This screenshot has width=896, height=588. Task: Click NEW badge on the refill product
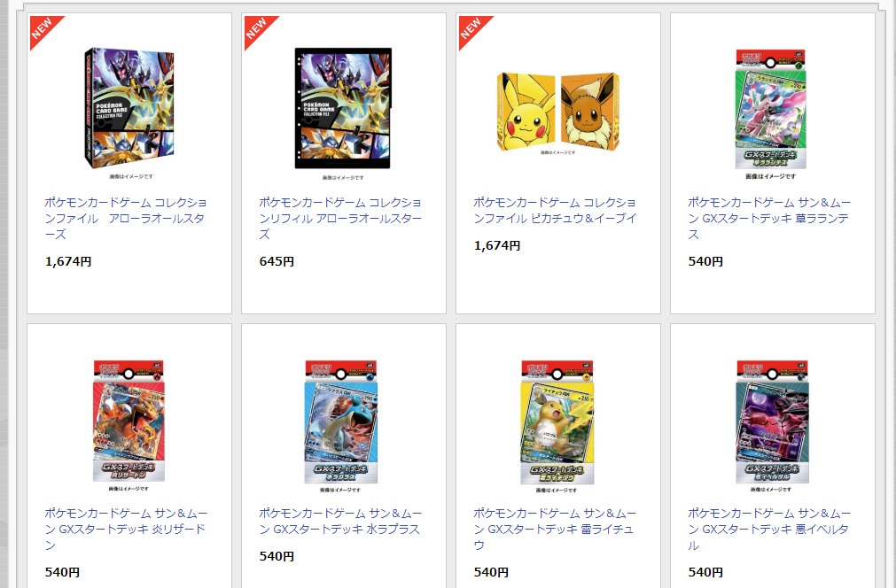[x=257, y=28]
